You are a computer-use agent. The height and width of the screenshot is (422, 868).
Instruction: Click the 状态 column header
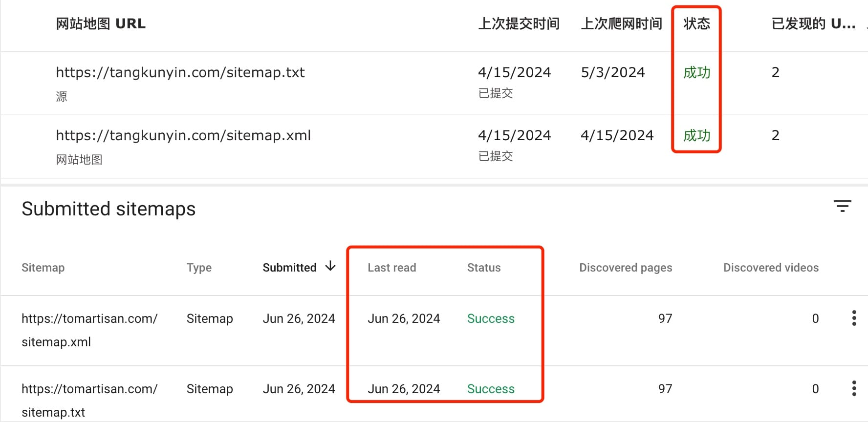(696, 23)
